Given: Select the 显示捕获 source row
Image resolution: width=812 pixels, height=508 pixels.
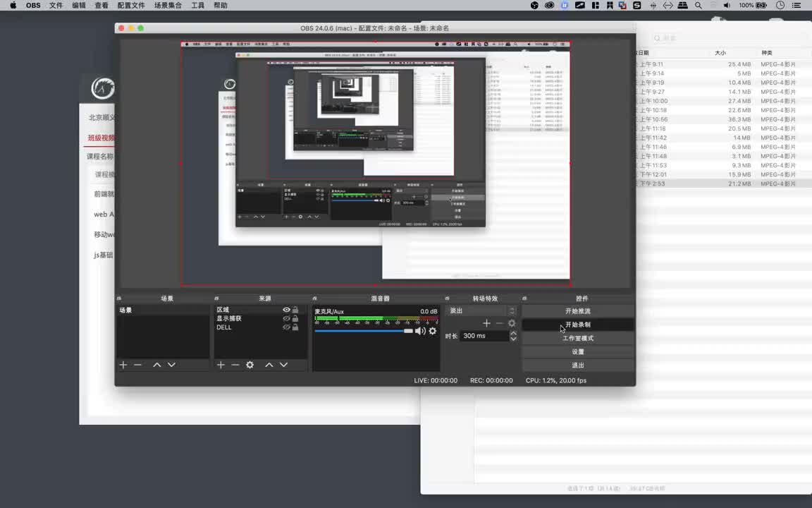Looking at the screenshot, I should pyautogui.click(x=261, y=319).
